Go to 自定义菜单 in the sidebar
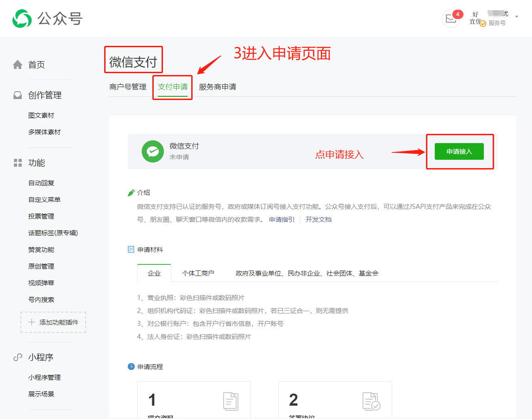 point(44,200)
